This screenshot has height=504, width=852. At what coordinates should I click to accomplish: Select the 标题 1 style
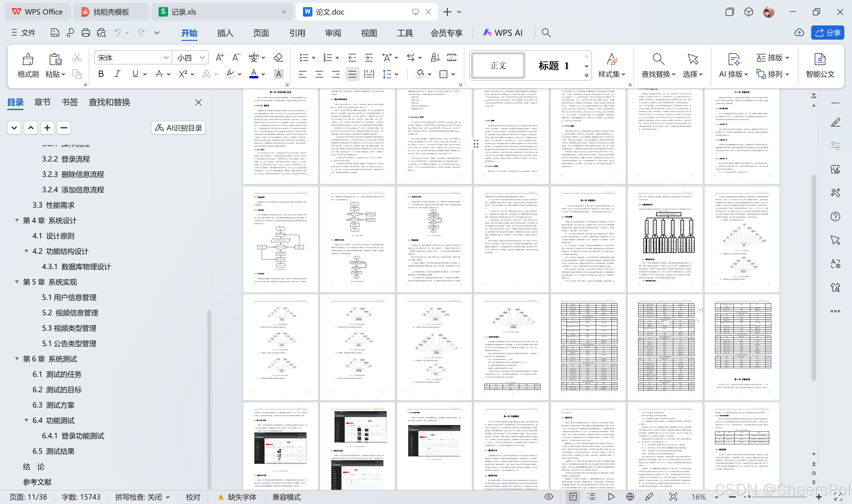tap(554, 66)
